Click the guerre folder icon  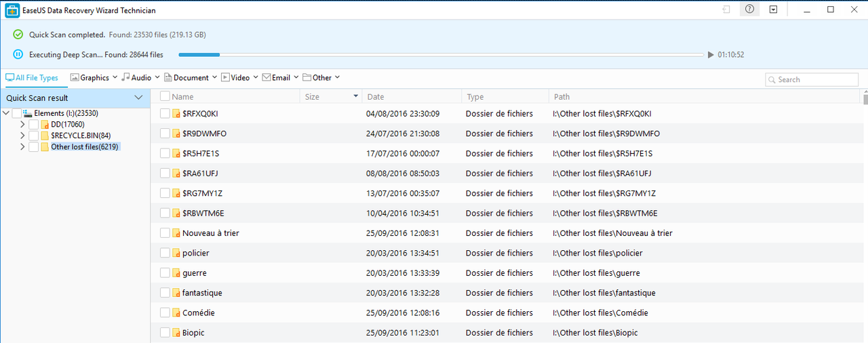[x=176, y=273]
